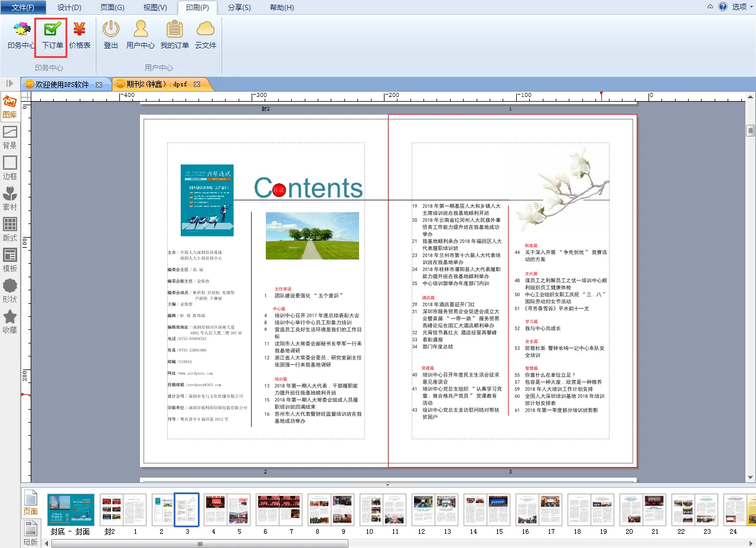This screenshot has height=548, width=756.
Task: Open the 印务中心 print center icon
Action: (21, 35)
